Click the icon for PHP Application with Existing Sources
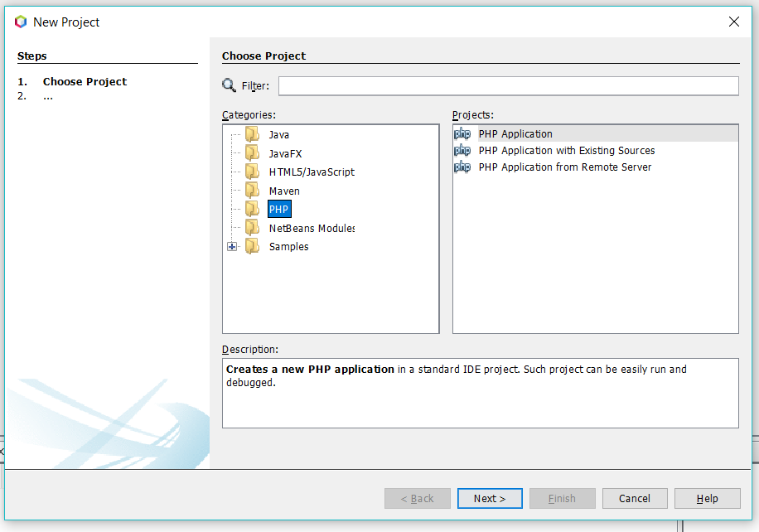The height and width of the screenshot is (532, 759). pyautogui.click(x=462, y=151)
